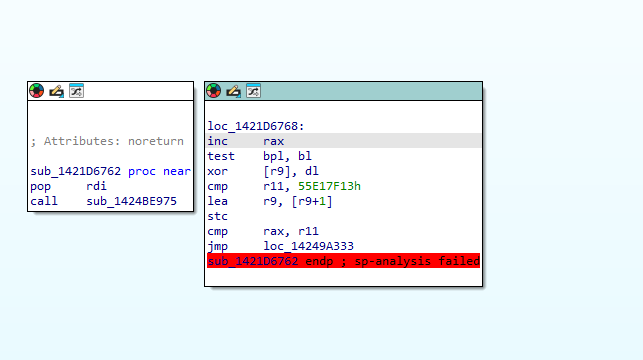643x360 pixels.
Task: Select the loc_1421D6768 node title bar
Action: [x=344, y=91]
